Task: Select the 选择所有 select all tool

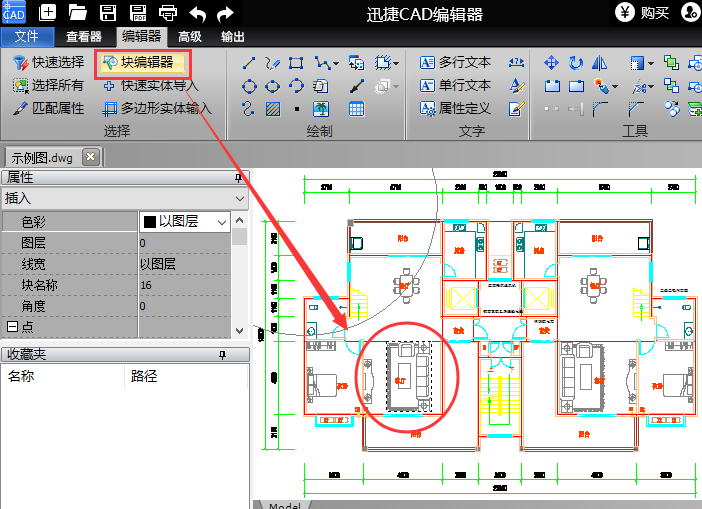Action: (x=49, y=86)
